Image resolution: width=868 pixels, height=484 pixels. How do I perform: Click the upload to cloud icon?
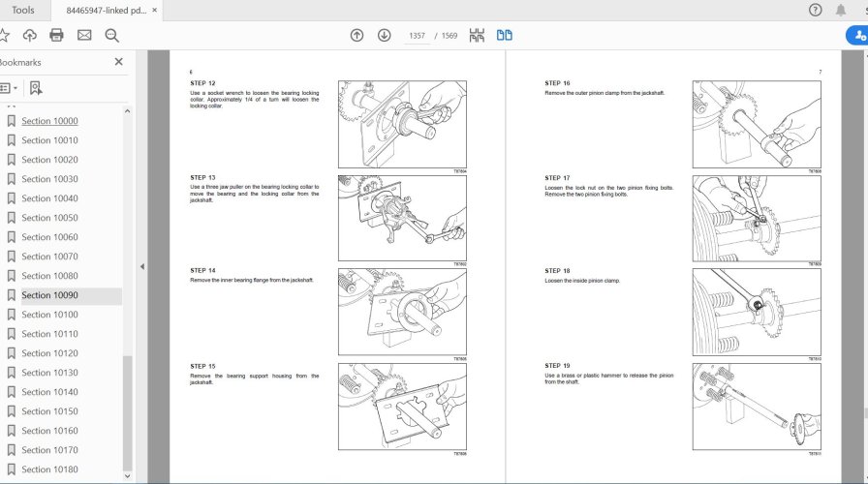coord(29,36)
